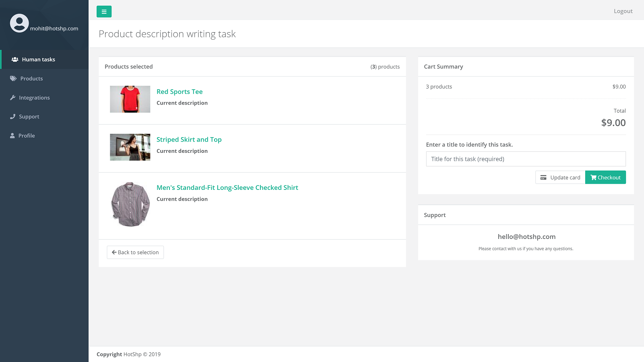The height and width of the screenshot is (362, 644).
Task: Click the Integrations wrench icon
Action: pyautogui.click(x=13, y=98)
